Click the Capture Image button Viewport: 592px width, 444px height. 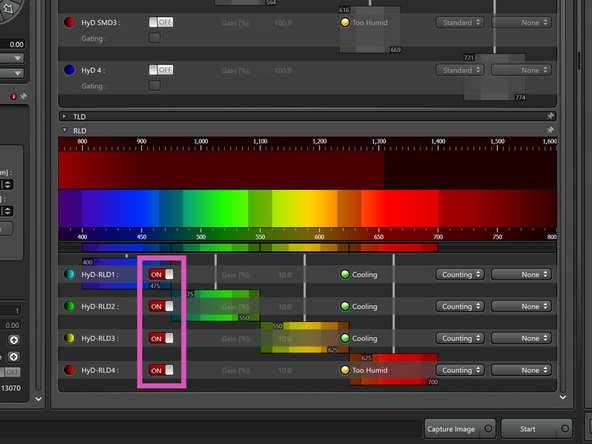click(459, 429)
